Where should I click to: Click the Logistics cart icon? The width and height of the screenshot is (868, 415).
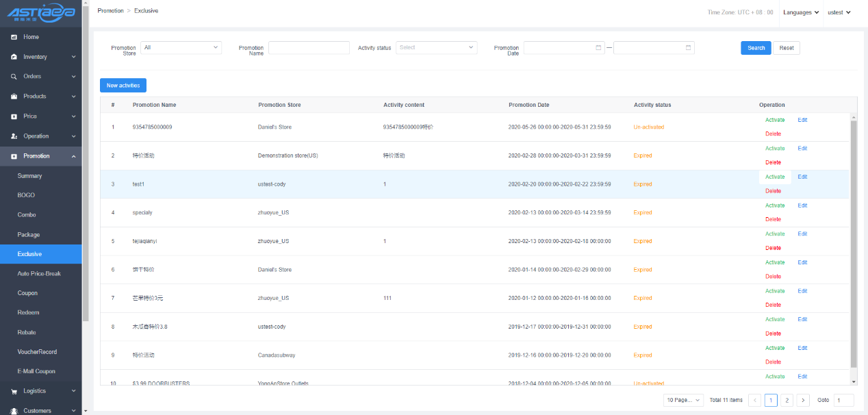(x=14, y=391)
